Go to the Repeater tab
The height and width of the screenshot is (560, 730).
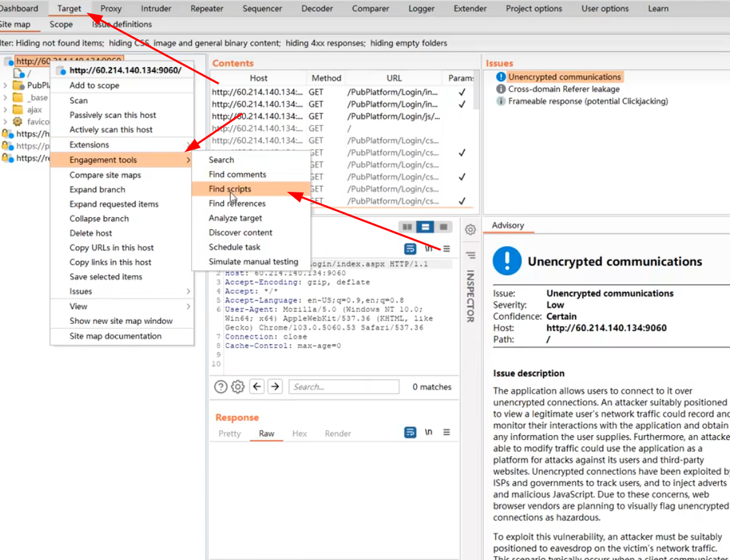pos(206,9)
